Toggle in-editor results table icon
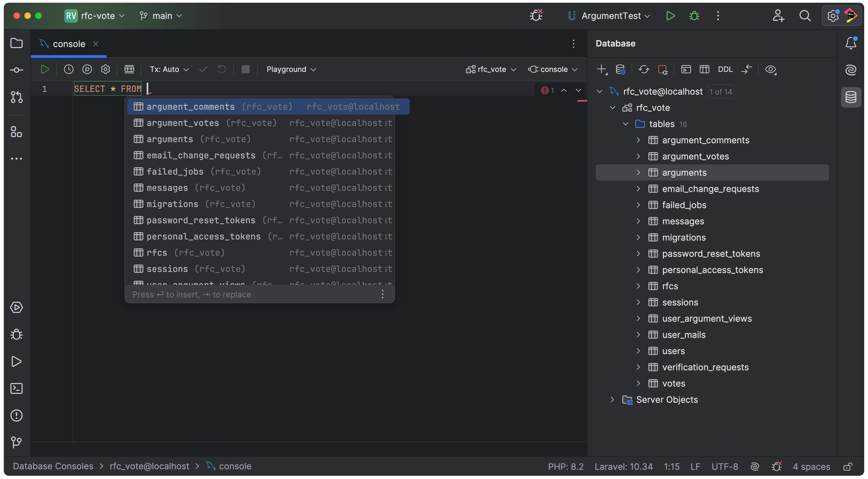Screen dimensions: 868x479 pos(129,69)
